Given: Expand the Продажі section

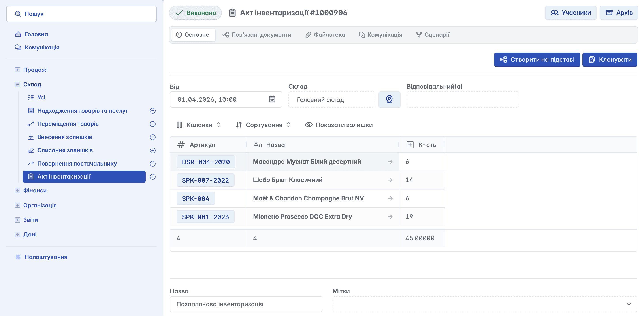Looking at the screenshot, I should [17, 70].
